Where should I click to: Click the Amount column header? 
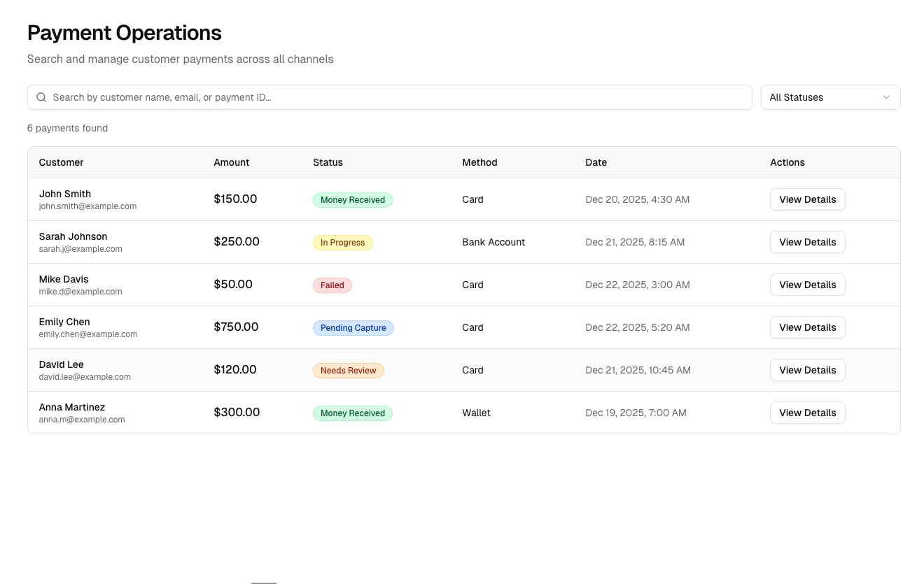pyautogui.click(x=231, y=162)
